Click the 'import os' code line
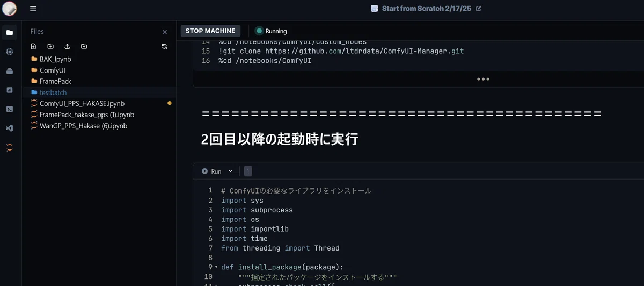The height and width of the screenshot is (286, 644). tap(240, 219)
